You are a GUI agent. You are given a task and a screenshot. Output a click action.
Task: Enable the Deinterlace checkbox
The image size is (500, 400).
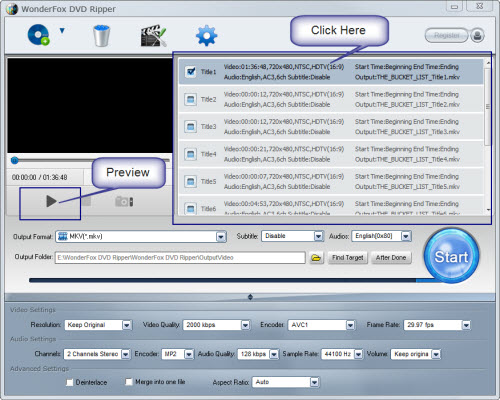point(69,382)
